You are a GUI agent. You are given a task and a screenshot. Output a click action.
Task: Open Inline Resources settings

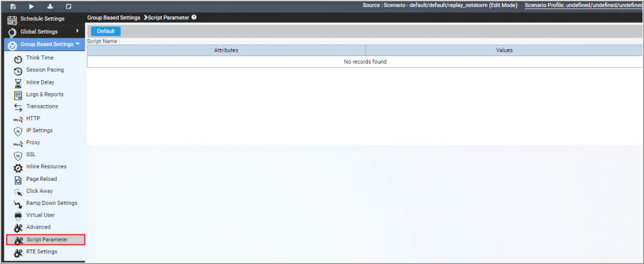click(x=46, y=166)
